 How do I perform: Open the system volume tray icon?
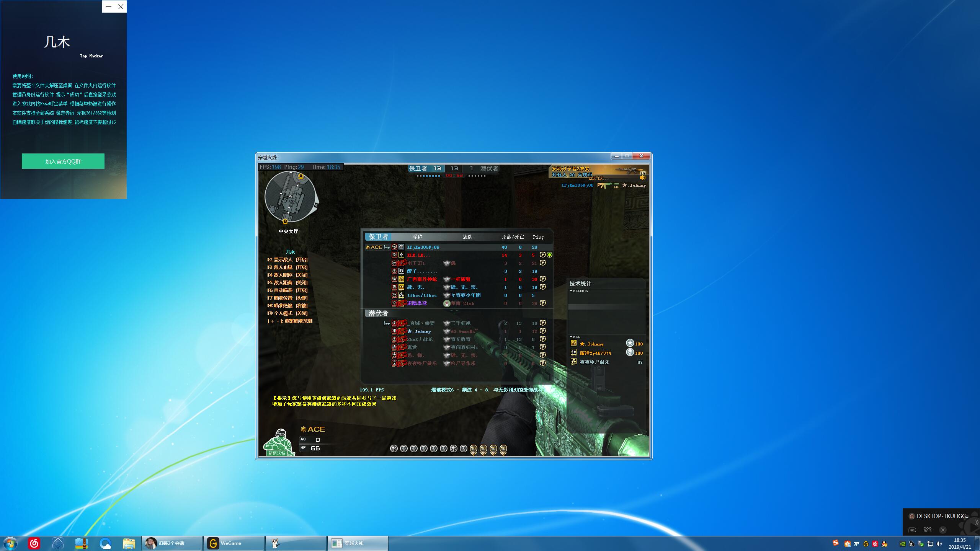coord(939,544)
